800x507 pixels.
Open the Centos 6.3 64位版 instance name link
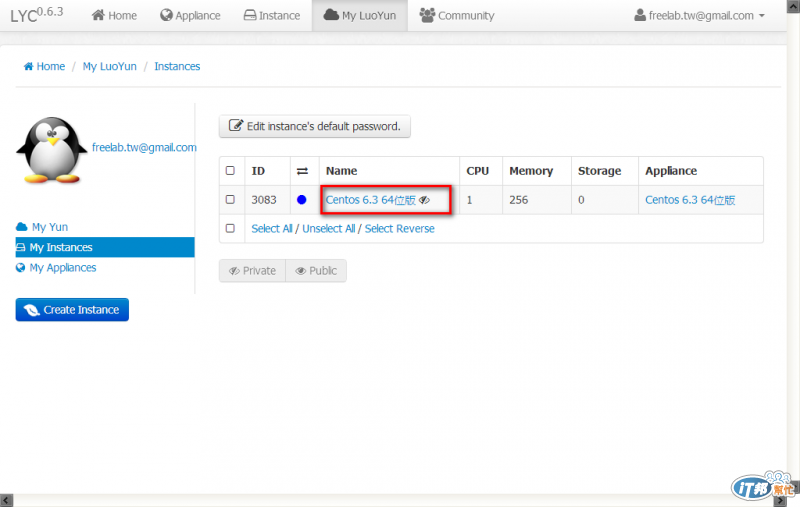tap(370, 200)
